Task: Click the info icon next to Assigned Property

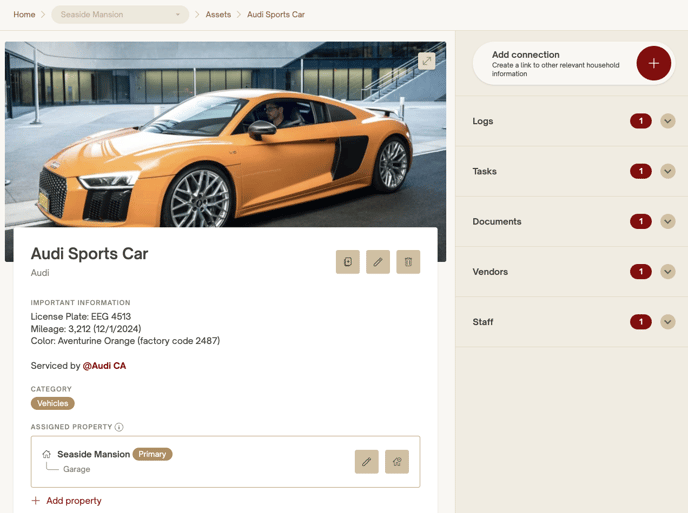Action: [119, 427]
